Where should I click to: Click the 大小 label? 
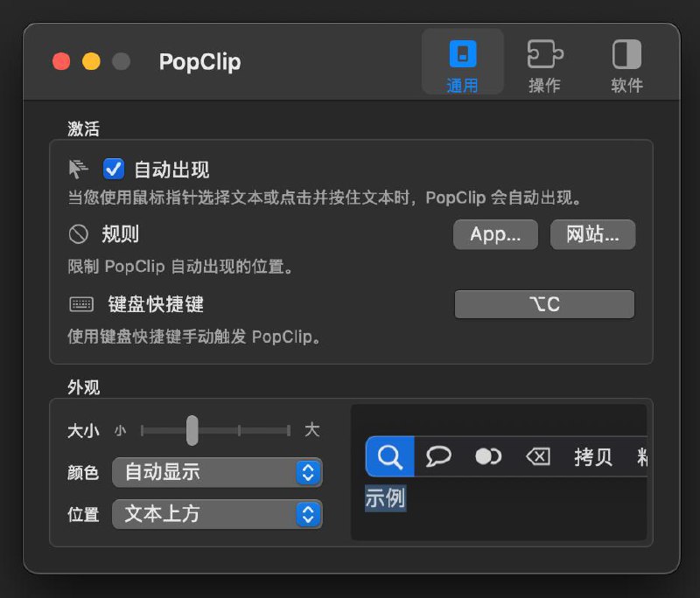[83, 431]
